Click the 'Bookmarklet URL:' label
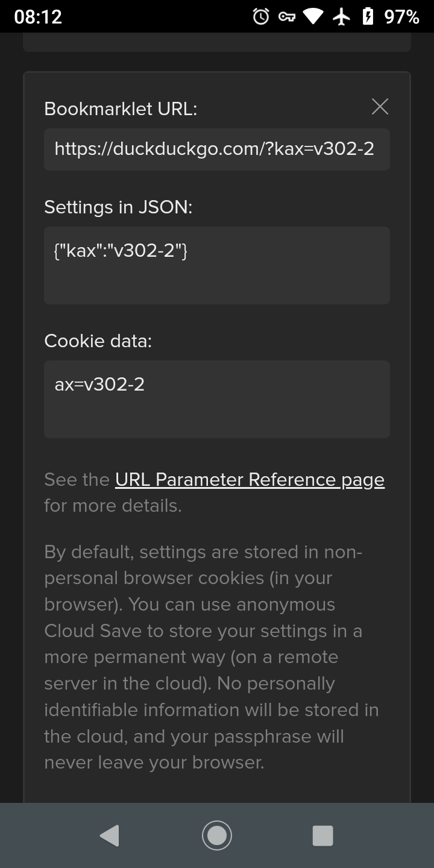Image resolution: width=434 pixels, height=868 pixels. (x=121, y=109)
